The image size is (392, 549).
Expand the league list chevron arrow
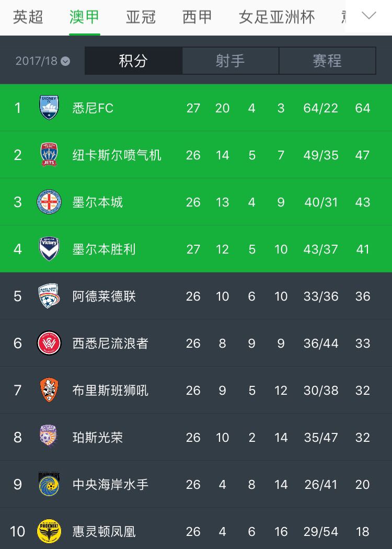tap(369, 16)
